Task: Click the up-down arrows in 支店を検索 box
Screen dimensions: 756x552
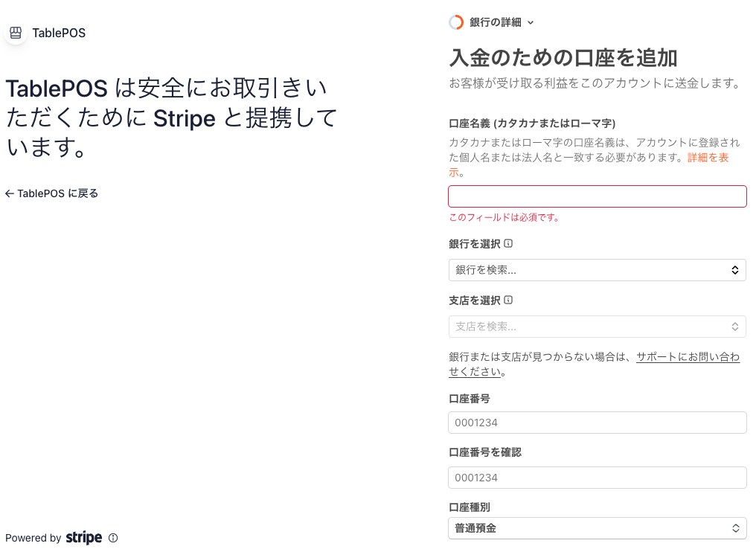Action: click(734, 327)
